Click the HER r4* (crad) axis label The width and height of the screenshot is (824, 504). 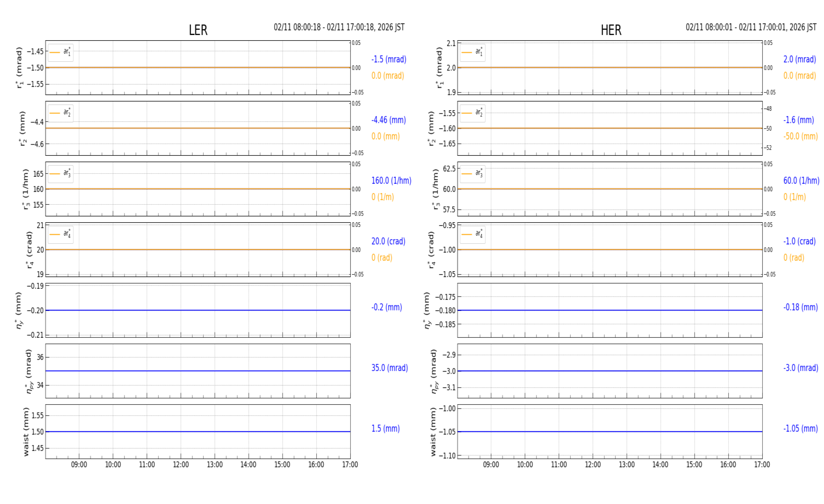tap(431, 250)
